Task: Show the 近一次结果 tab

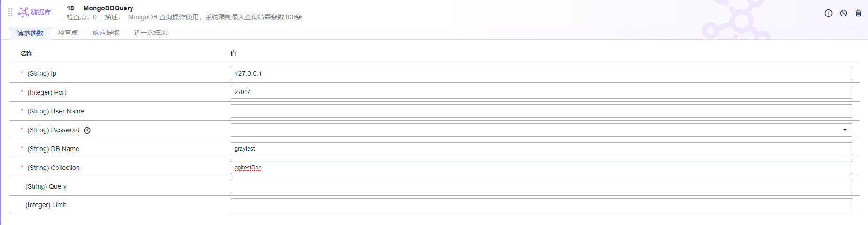Action: tap(151, 33)
